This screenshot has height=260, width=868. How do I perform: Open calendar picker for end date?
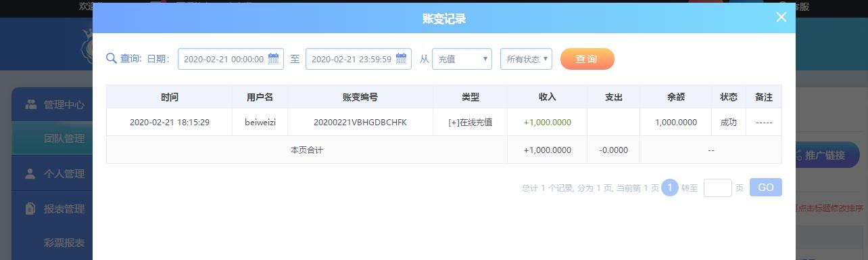(x=401, y=59)
